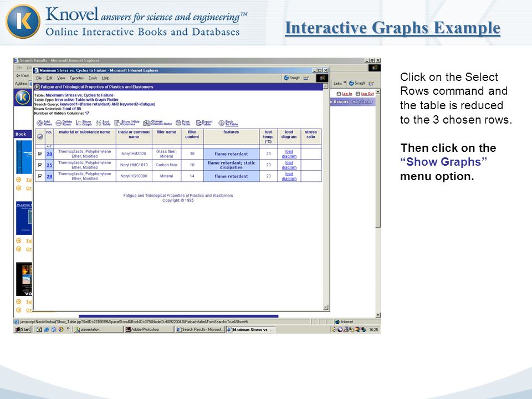Click the Sort Table command

[103, 123]
